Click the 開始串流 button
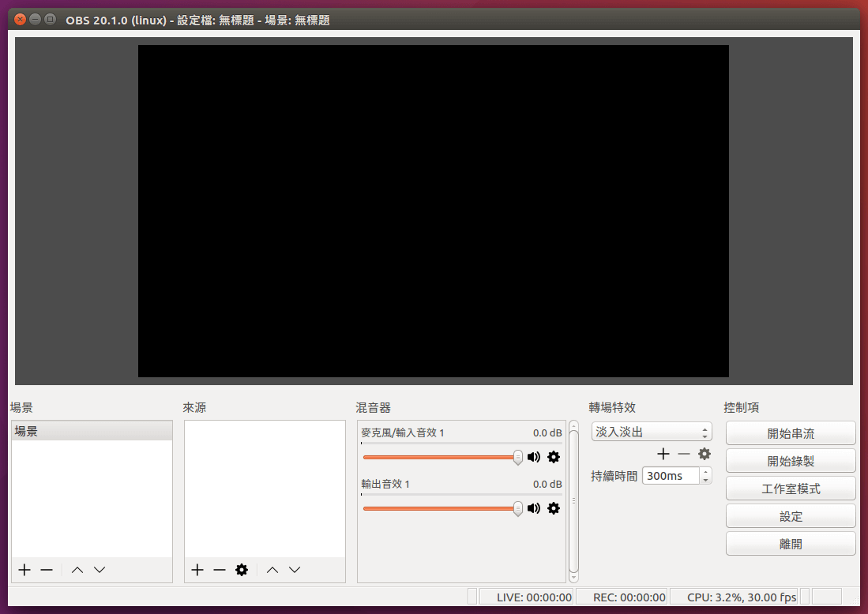 [x=791, y=433]
